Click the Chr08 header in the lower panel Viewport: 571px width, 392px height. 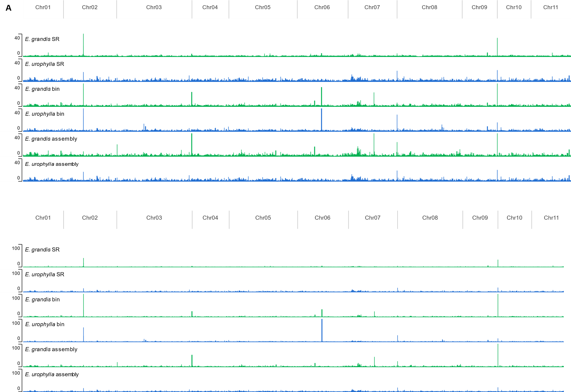[430, 218]
